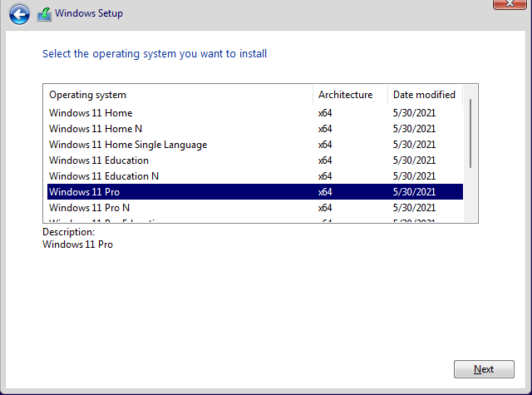Select Windows 11 Home edition
The height and width of the screenshot is (395, 532).
91,113
